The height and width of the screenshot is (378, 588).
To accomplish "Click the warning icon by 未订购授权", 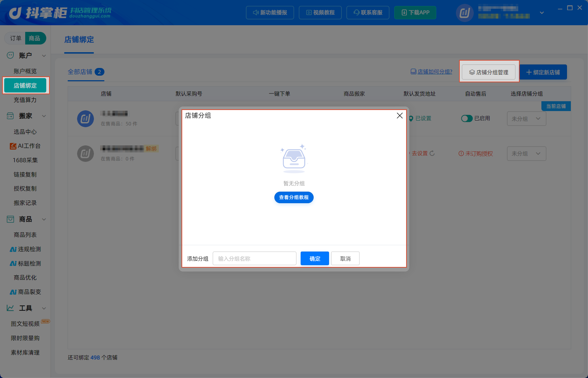I will coord(461,154).
